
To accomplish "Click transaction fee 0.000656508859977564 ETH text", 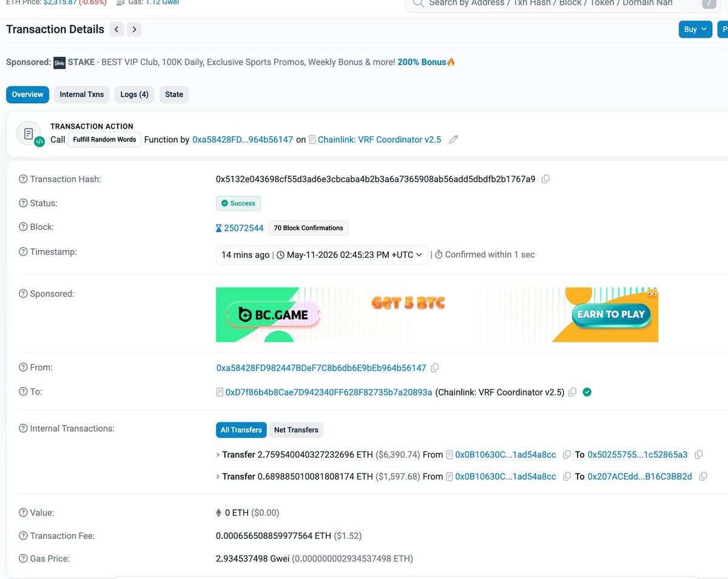I will (x=274, y=536).
